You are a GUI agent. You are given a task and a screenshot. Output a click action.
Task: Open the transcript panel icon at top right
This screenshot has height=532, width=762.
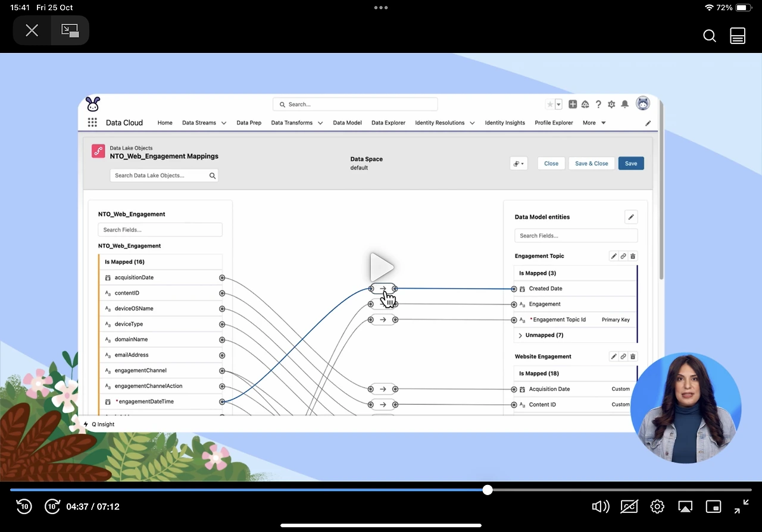point(738,36)
